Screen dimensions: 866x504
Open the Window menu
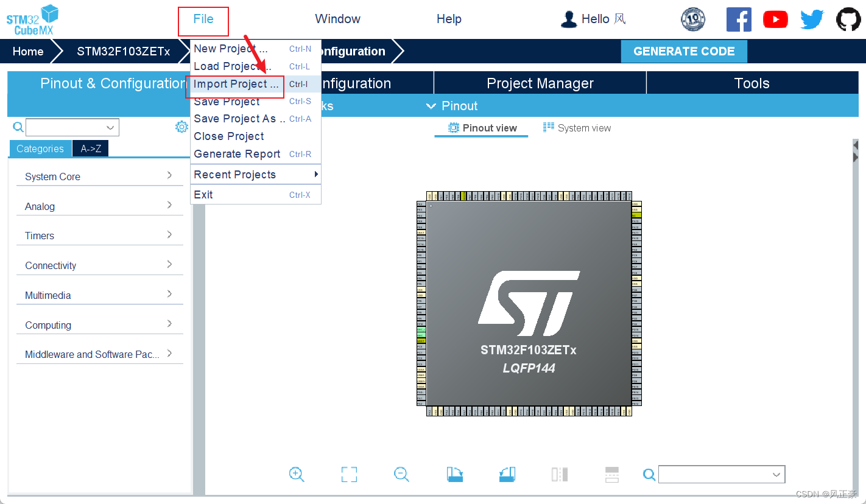pyautogui.click(x=337, y=19)
